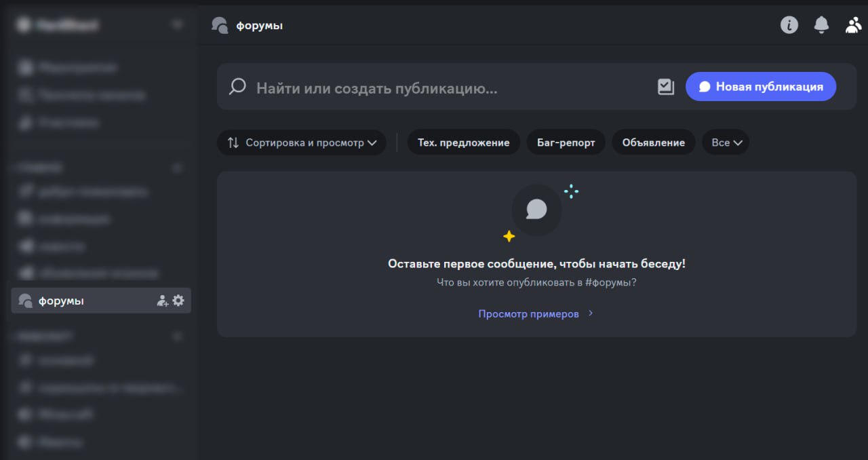Toggle the Баг-репорт tag filter
This screenshot has width=868, height=460.
[x=566, y=142]
